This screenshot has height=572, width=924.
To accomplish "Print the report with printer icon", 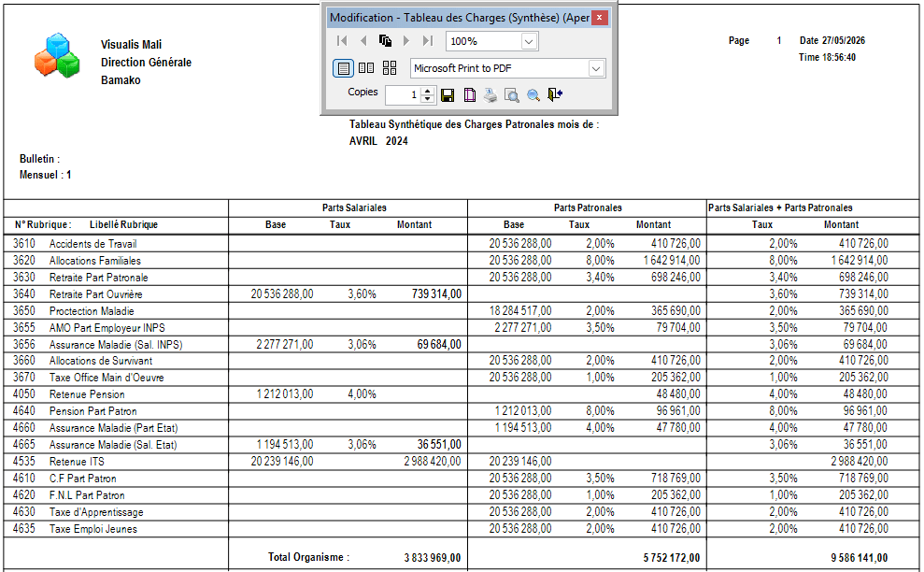I will coord(490,95).
